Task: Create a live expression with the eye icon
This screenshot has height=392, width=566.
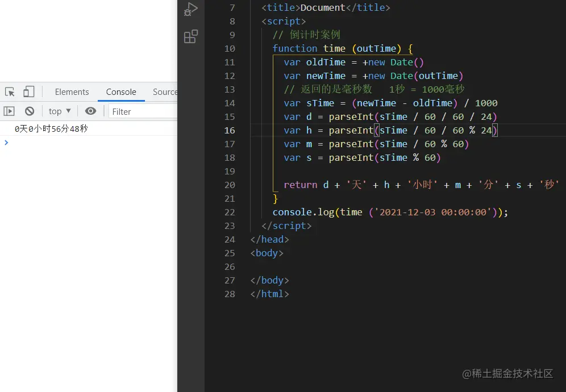Action: 90,111
